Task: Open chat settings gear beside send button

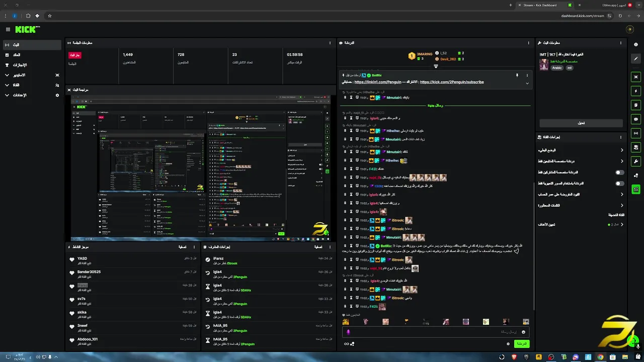Action: coord(508,344)
